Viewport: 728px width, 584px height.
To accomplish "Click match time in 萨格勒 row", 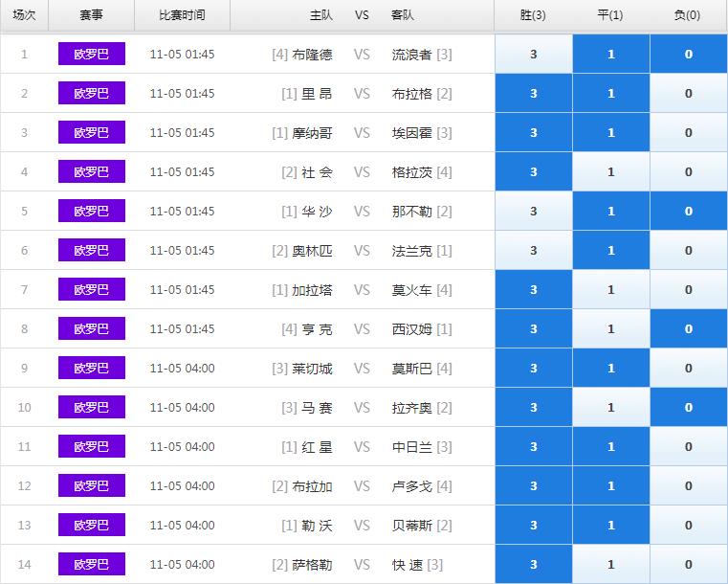I will (182, 565).
